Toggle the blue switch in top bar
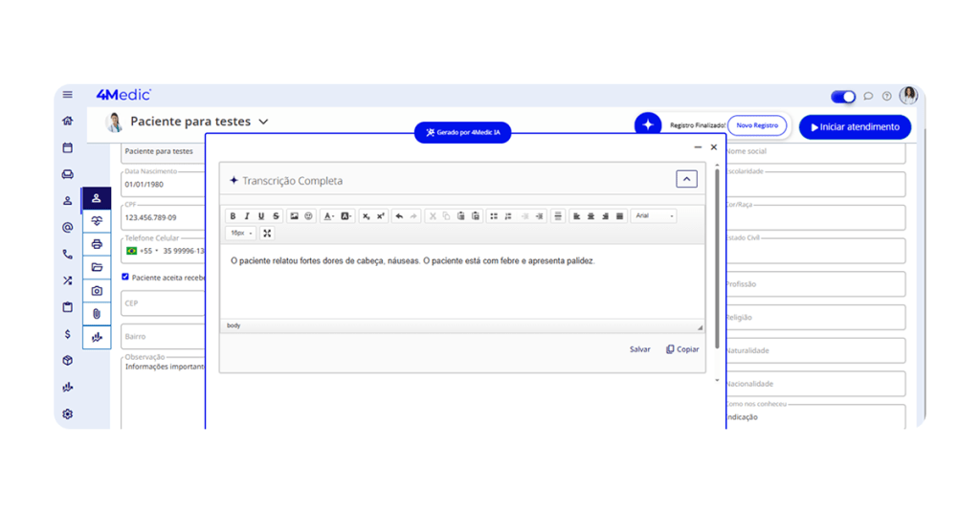This screenshot has height=514, width=980. point(843,97)
